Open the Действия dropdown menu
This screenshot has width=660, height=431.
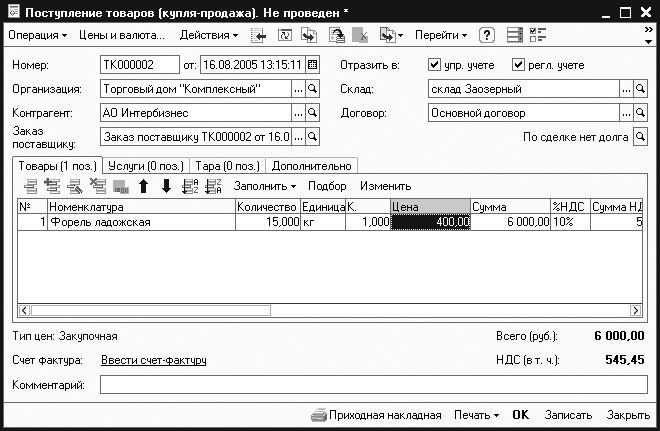209,35
